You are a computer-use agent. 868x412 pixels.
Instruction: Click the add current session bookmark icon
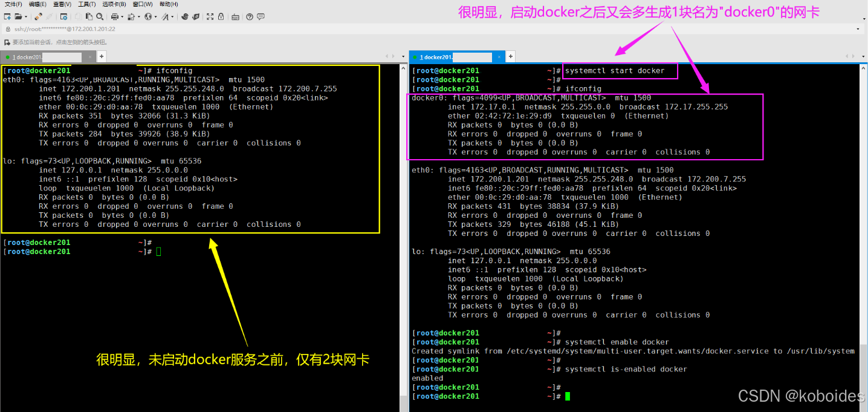click(x=7, y=42)
